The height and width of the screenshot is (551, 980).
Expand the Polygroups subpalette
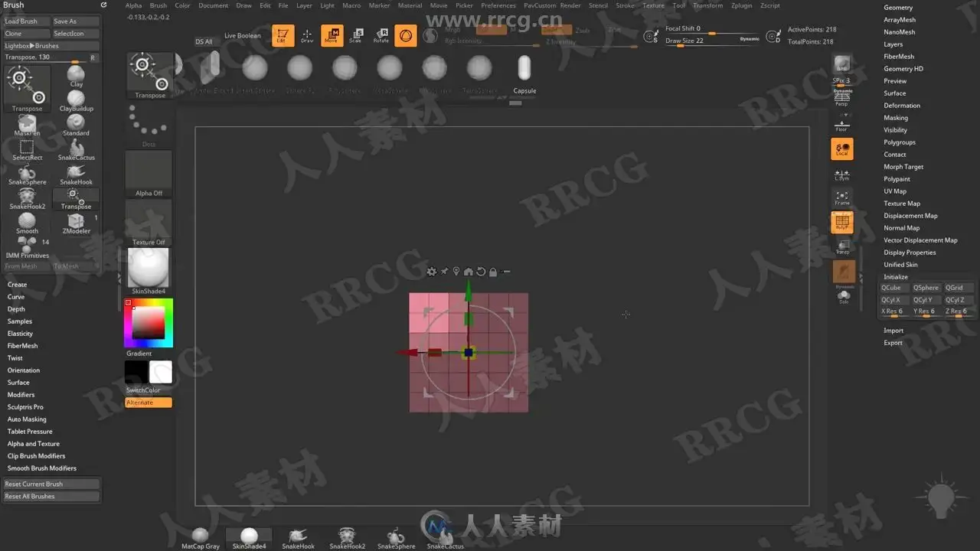pos(900,142)
